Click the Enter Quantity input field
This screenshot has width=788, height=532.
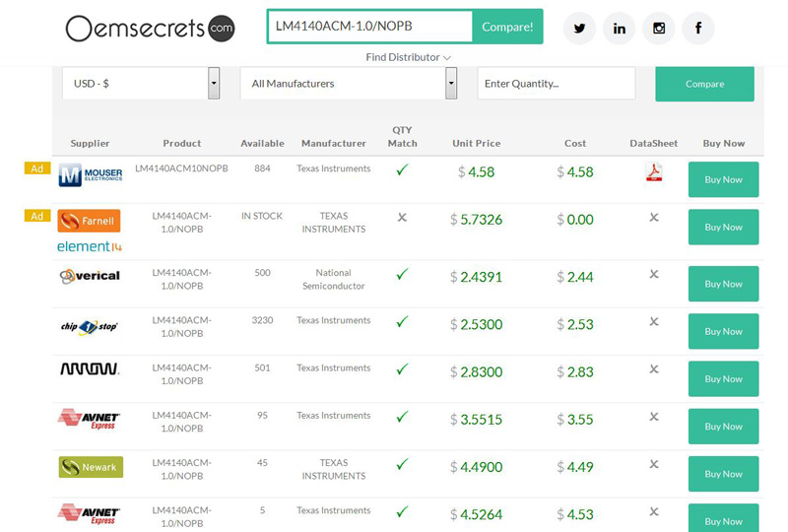[557, 84]
